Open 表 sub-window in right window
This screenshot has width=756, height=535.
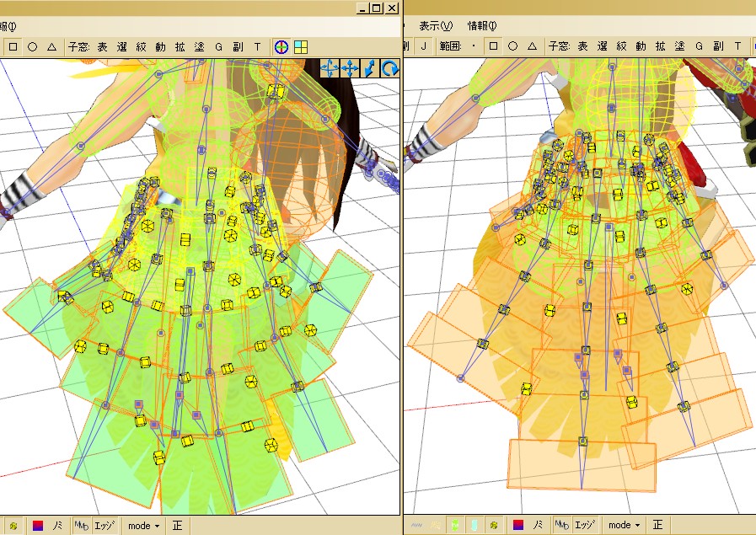[582, 46]
